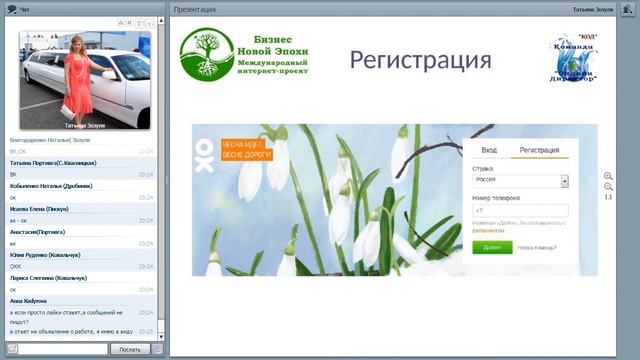640x360 pixels.
Task: Click the first small icon above the webcam video
Action: (121, 23)
